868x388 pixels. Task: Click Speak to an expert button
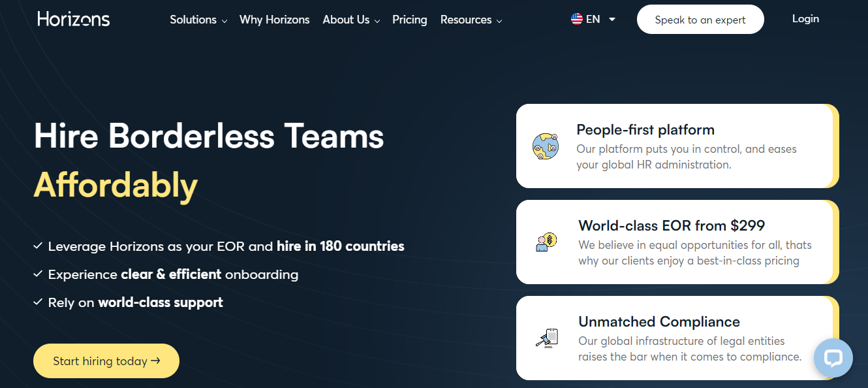[700, 20]
